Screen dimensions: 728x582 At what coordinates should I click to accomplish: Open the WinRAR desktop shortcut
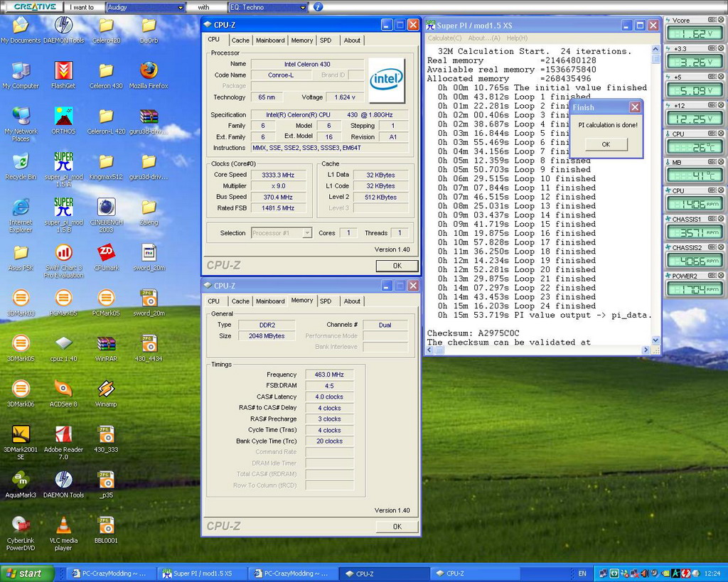tap(106, 347)
